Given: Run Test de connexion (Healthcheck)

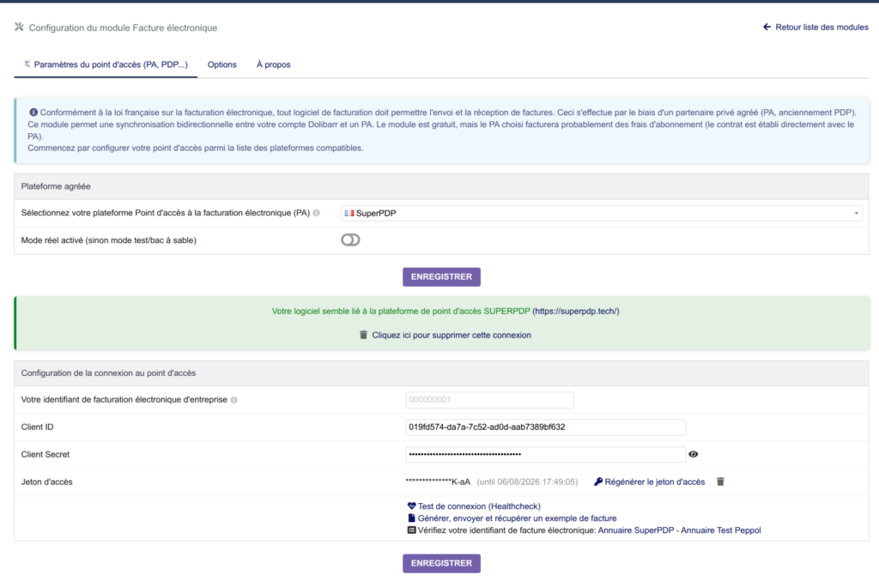Looking at the screenshot, I should click(x=479, y=506).
